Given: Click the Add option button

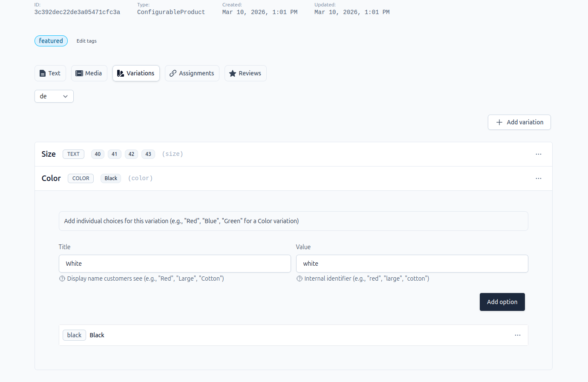Looking at the screenshot, I should point(502,302).
